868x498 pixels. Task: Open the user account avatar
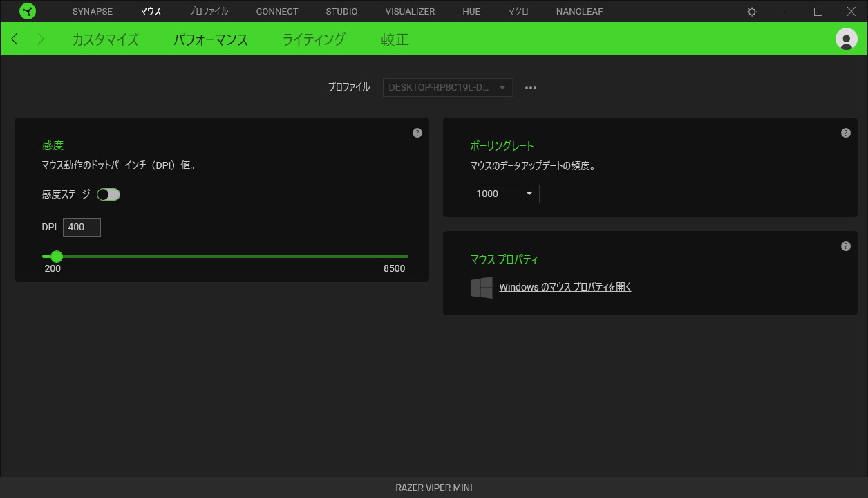click(847, 39)
